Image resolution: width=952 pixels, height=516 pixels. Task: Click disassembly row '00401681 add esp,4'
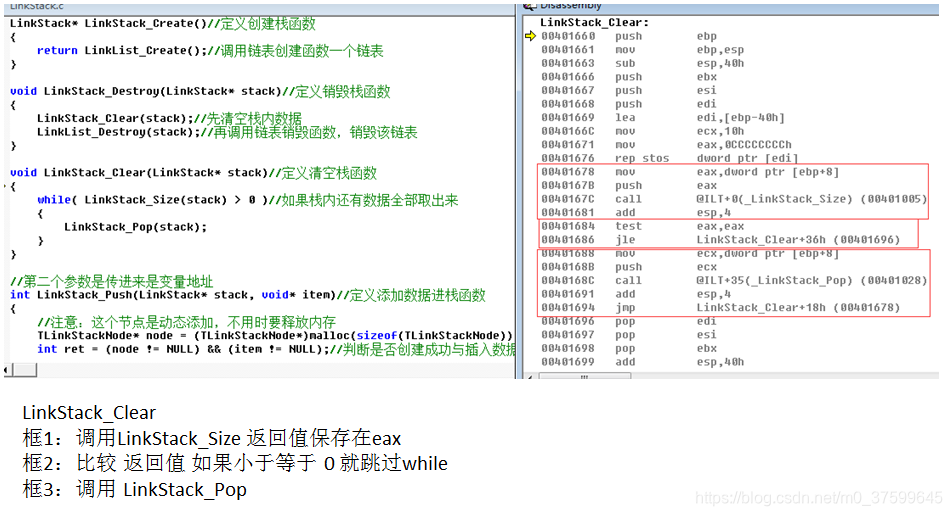[x=636, y=212]
